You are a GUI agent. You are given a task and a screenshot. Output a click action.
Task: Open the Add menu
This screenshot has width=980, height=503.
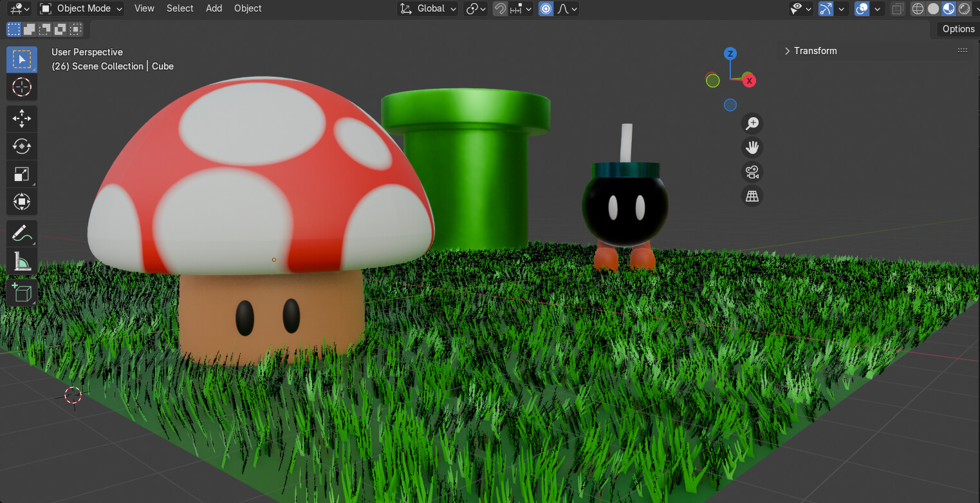tap(214, 8)
